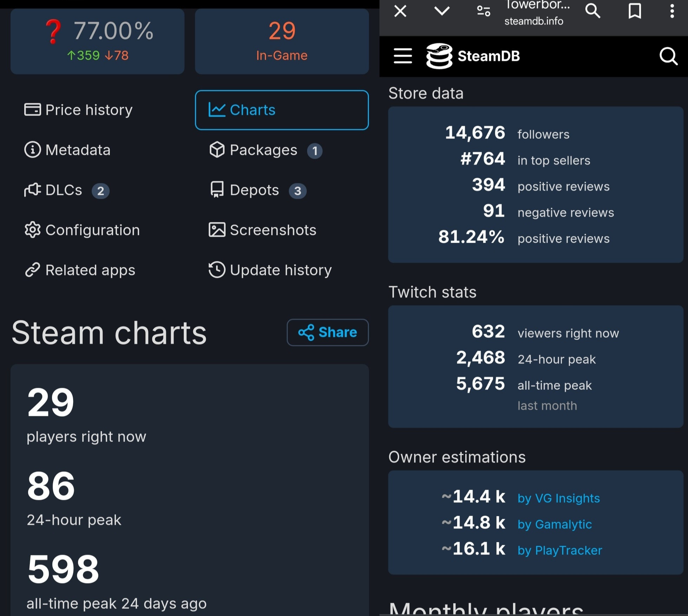Select the Charts tab
The width and height of the screenshot is (688, 616).
coord(282,110)
